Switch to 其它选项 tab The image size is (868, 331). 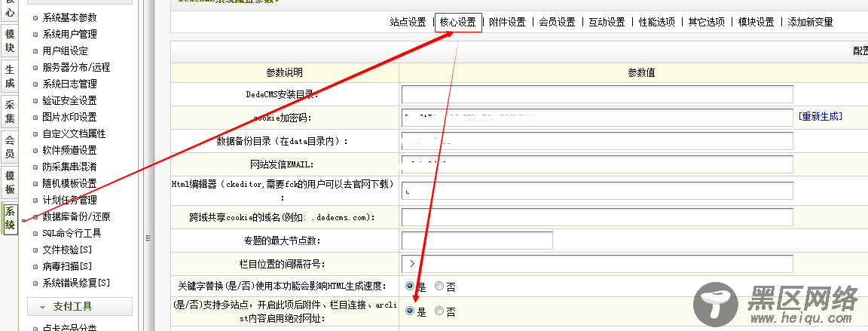(706, 22)
